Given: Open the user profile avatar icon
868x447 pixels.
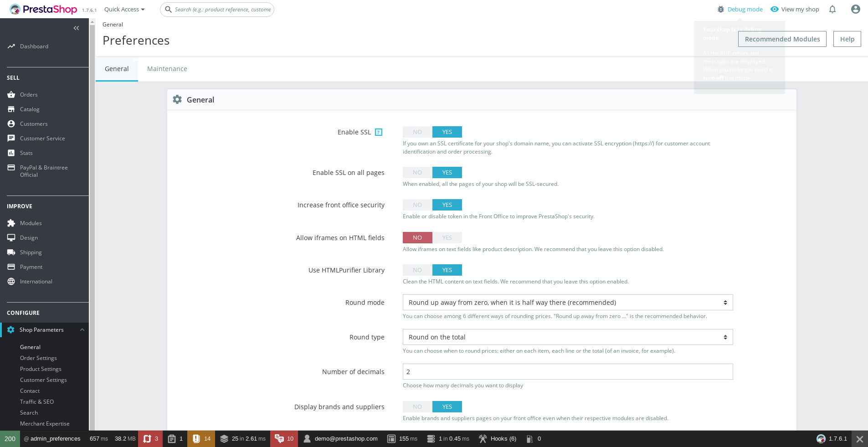Looking at the screenshot, I should (856, 9).
